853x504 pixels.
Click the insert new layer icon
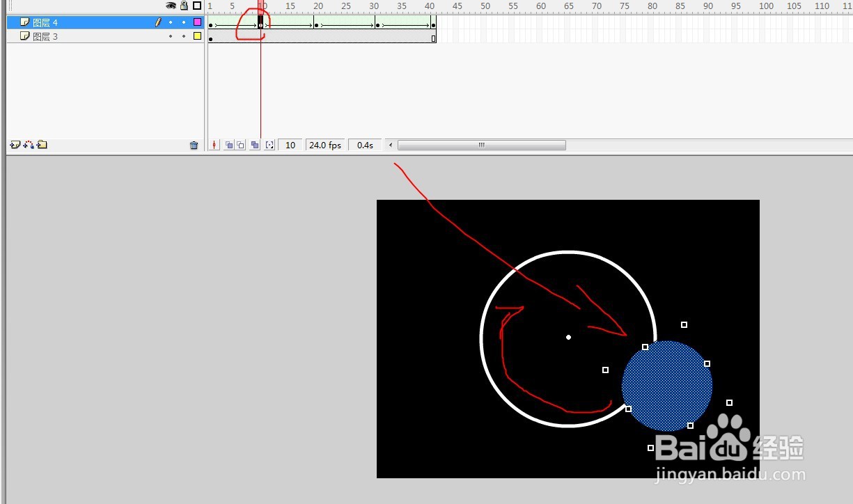[x=15, y=145]
